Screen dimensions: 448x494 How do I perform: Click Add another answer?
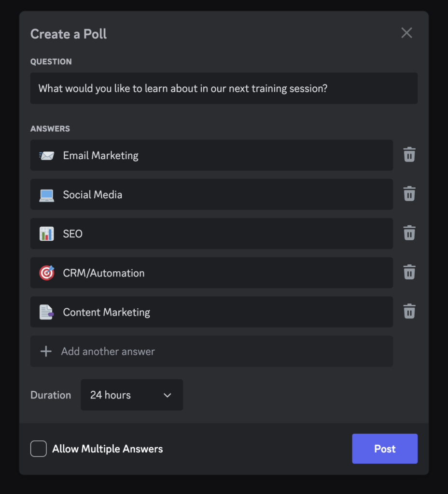coord(108,351)
